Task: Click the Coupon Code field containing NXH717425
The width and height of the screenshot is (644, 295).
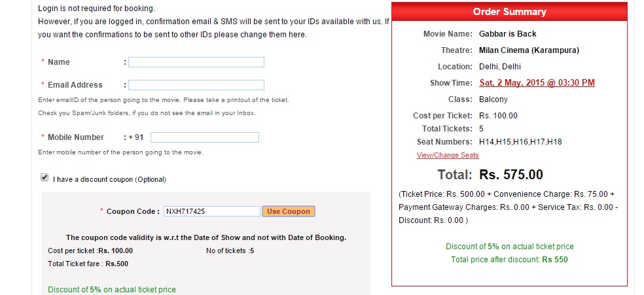Action: (x=211, y=211)
